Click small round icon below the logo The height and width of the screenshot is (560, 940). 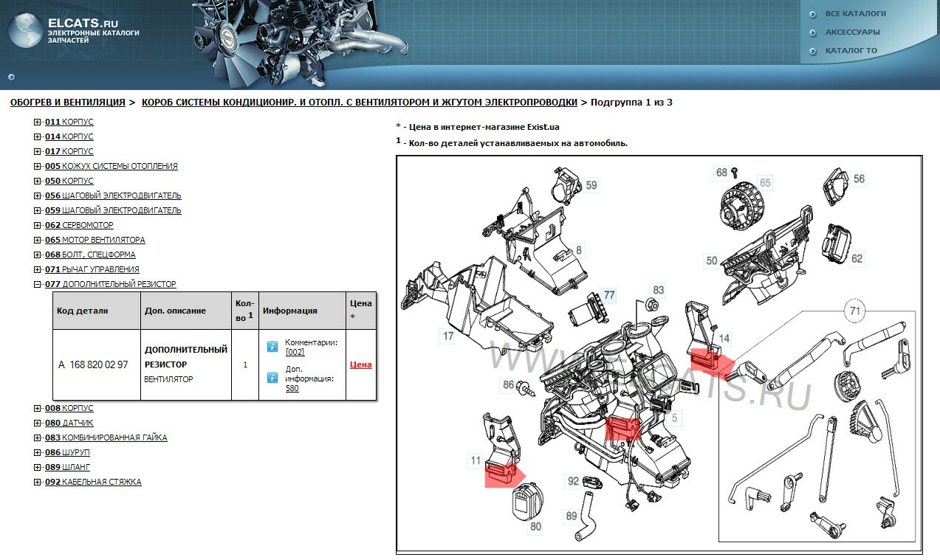(x=11, y=76)
